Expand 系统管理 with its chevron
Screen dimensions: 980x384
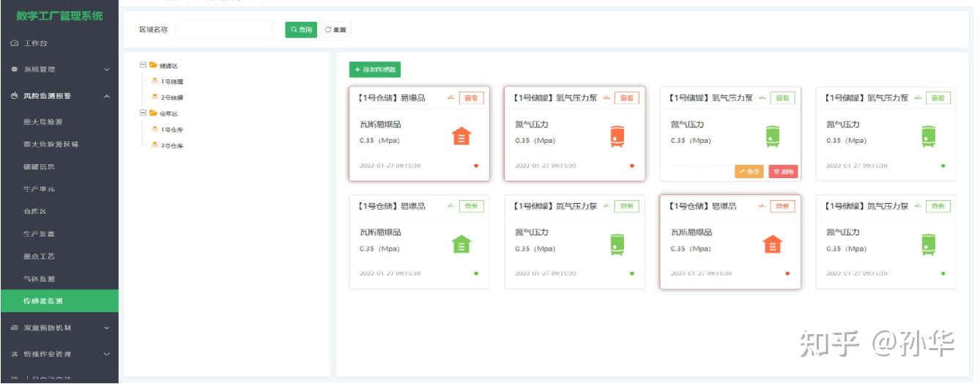click(x=106, y=70)
